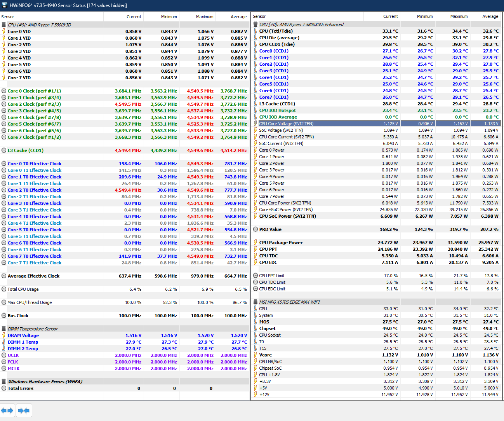Select the Windows Hardware Errors (WHEA) group header
Screen dimensions: 504x421
pos(125,382)
